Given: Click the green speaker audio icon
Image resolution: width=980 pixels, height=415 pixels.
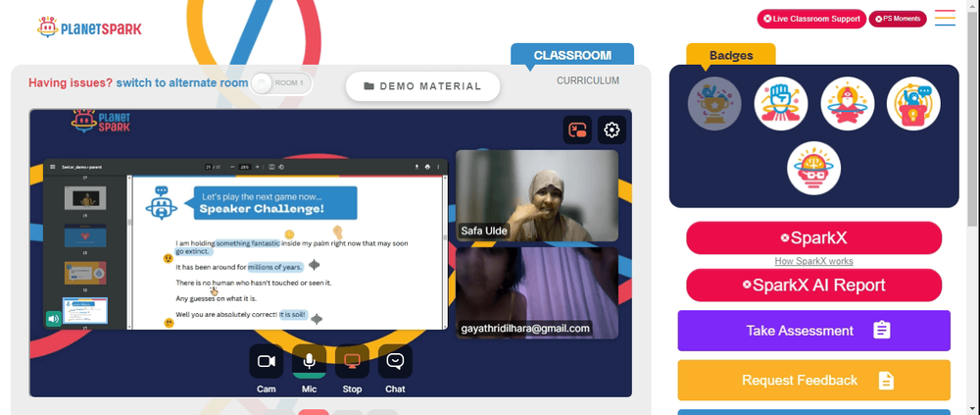Looking at the screenshot, I should tap(54, 319).
